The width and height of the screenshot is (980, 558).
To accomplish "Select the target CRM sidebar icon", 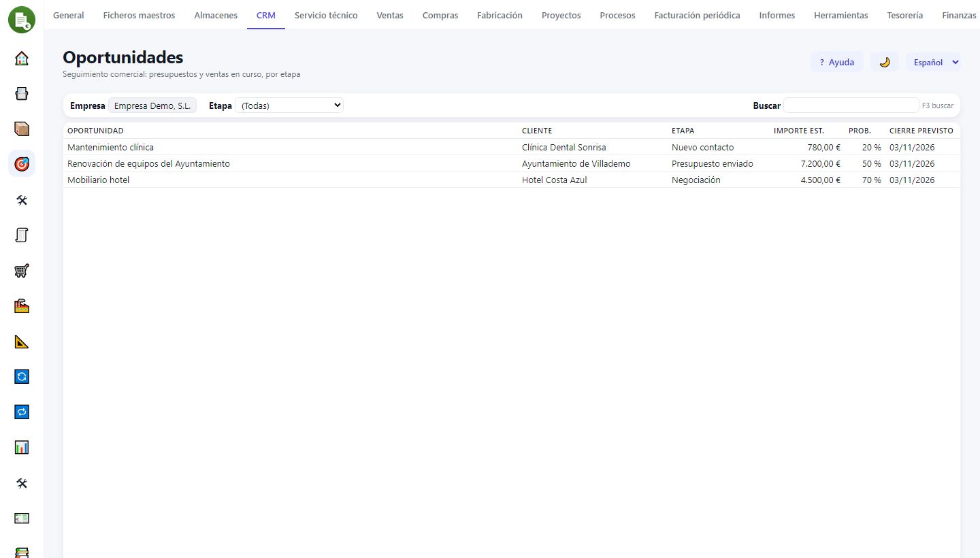I will pos(22,164).
